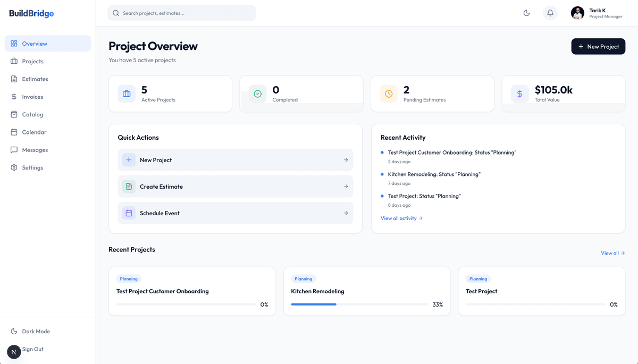Expand the Schedule Event quick action arrow
The image size is (638, 364).
[345, 212]
